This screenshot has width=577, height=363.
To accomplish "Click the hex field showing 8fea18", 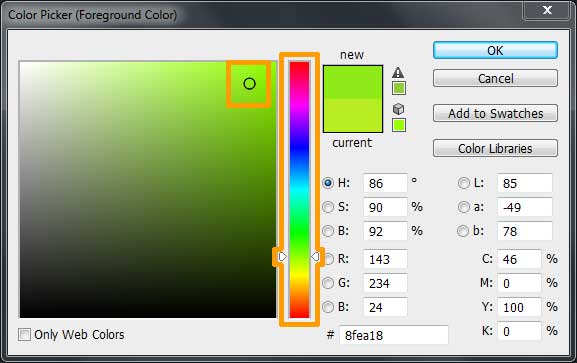I will [394, 335].
